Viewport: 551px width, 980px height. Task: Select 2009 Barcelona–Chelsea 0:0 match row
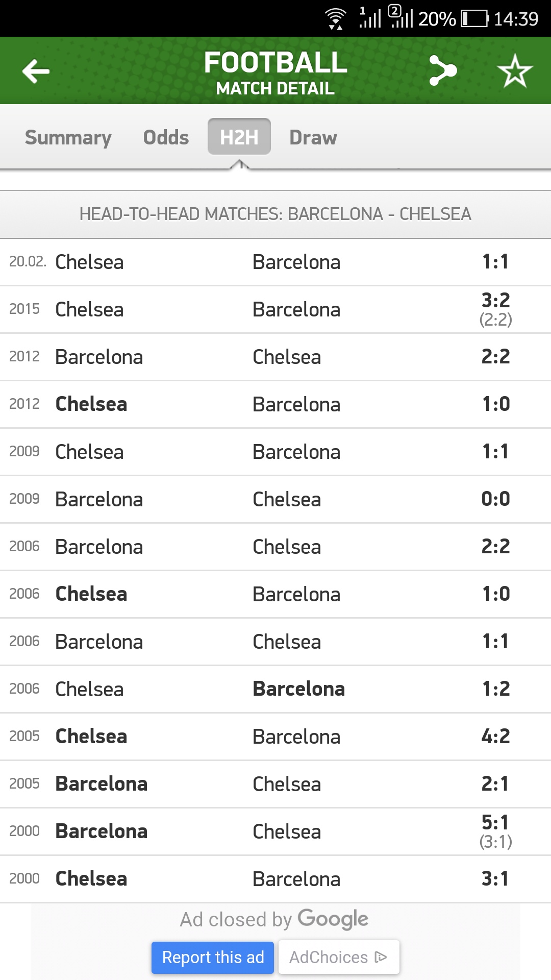click(275, 499)
